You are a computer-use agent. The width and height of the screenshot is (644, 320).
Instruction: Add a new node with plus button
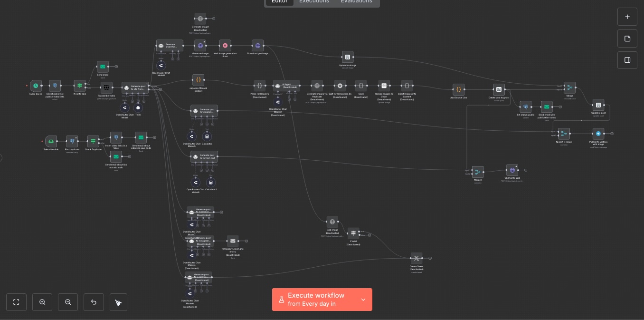pyautogui.click(x=627, y=17)
